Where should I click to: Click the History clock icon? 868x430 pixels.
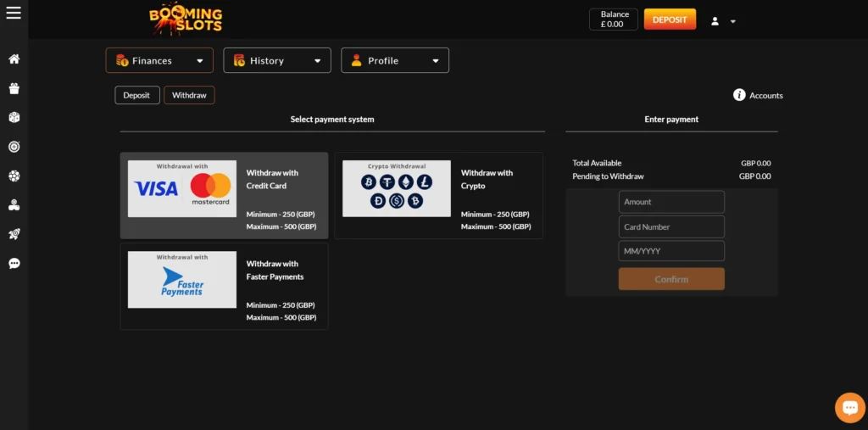coord(239,60)
